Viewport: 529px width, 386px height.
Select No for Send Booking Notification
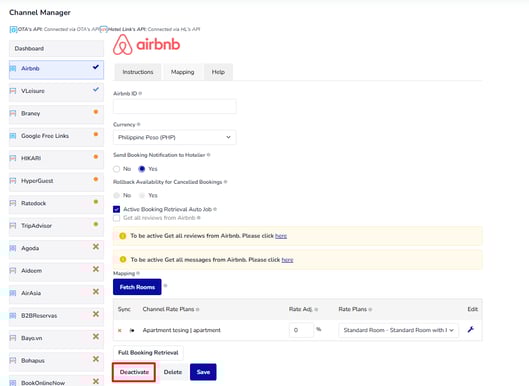(x=117, y=169)
